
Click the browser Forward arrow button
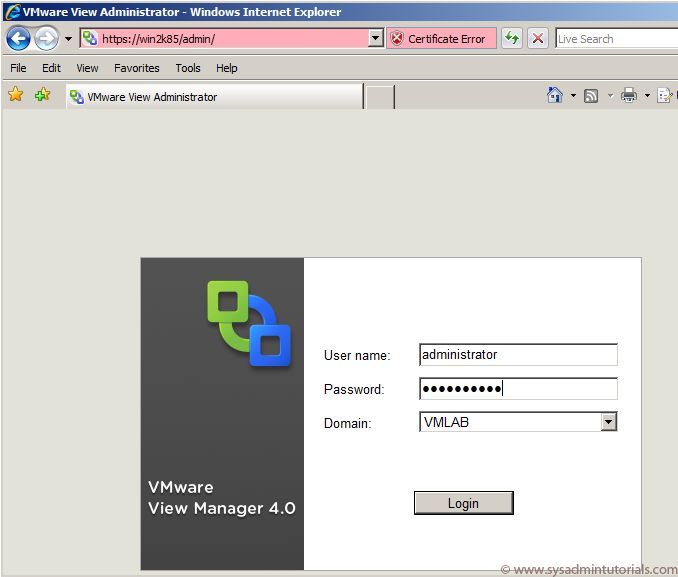[46, 38]
